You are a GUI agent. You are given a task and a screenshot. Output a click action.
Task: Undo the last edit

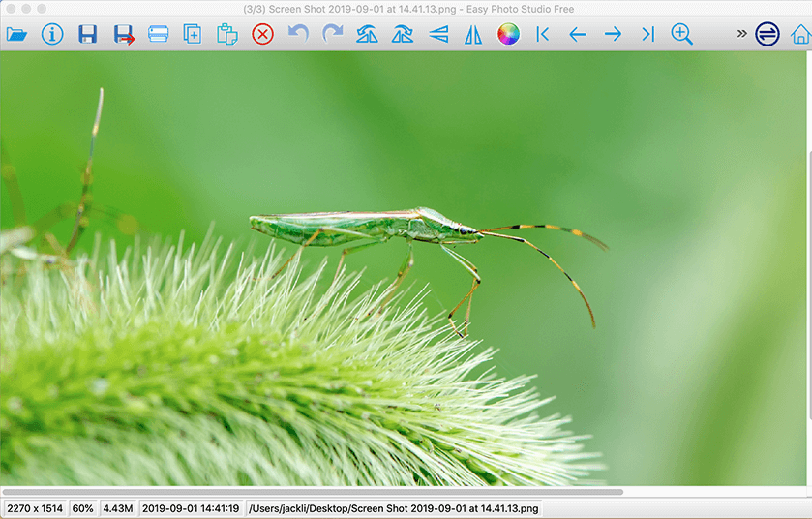[x=298, y=35]
